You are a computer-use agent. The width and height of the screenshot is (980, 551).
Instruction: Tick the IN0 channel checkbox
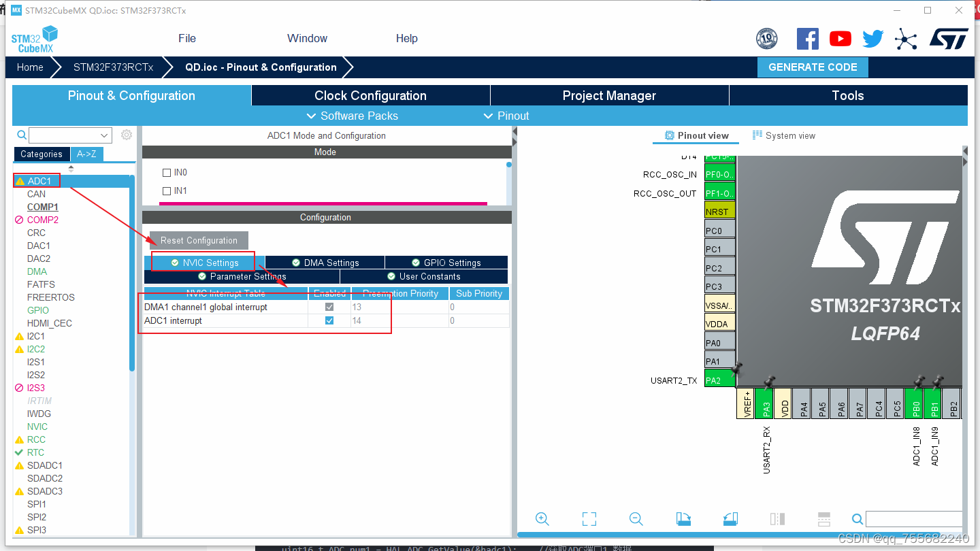[167, 173]
